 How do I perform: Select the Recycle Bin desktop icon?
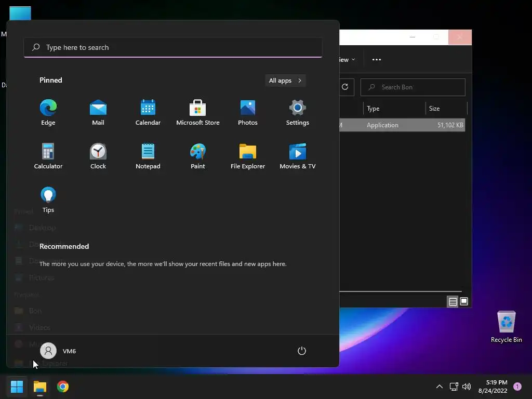[x=506, y=327]
